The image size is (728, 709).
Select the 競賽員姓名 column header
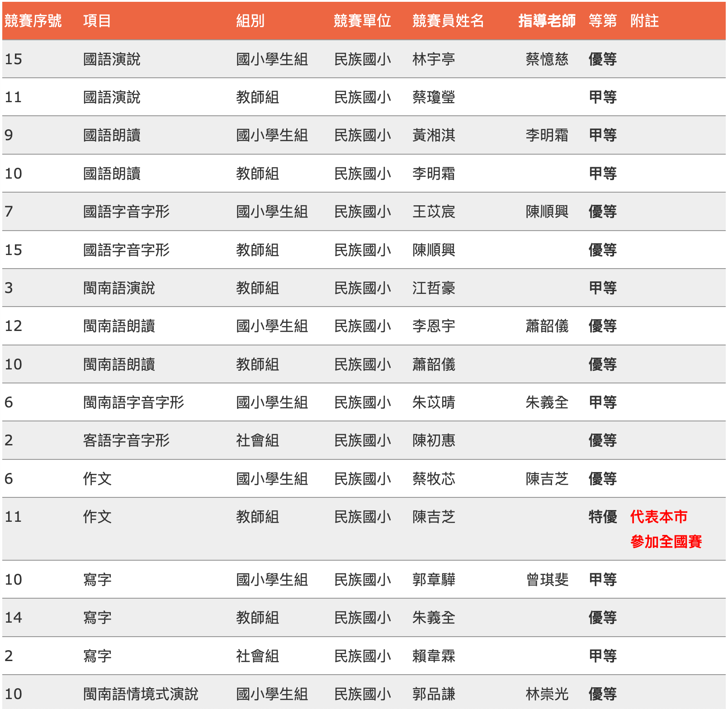point(448,21)
